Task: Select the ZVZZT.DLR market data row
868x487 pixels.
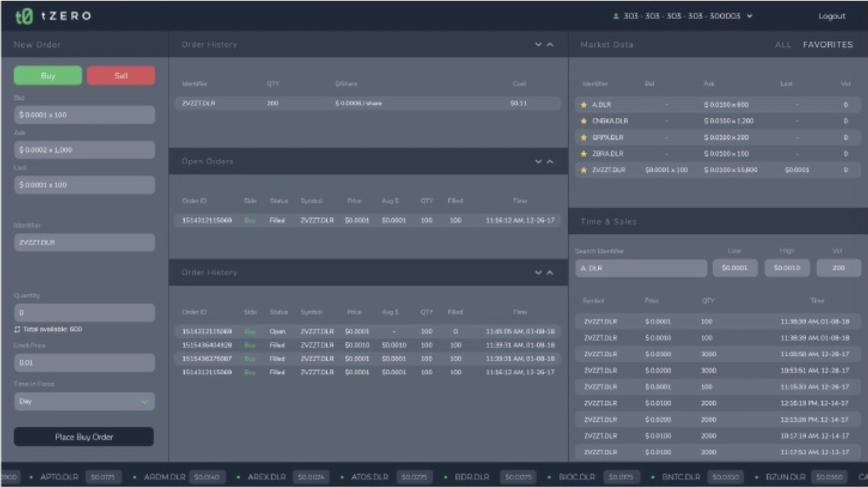Action: (x=717, y=170)
